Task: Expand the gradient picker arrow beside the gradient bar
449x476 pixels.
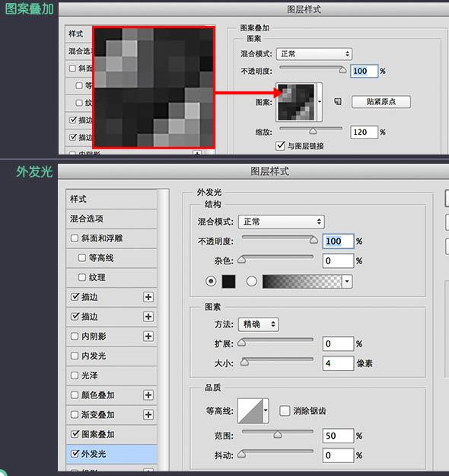Action: coord(347,281)
